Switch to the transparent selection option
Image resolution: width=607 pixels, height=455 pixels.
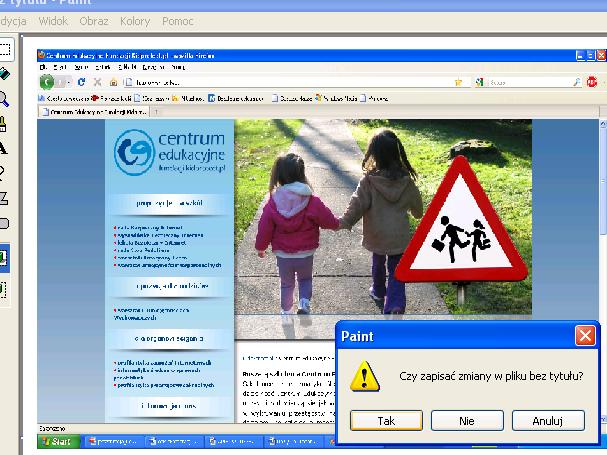(x=4, y=290)
